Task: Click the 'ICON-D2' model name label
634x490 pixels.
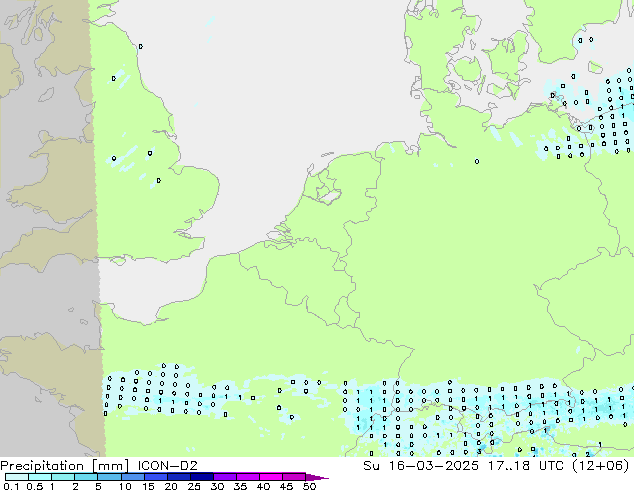Action: point(167,465)
